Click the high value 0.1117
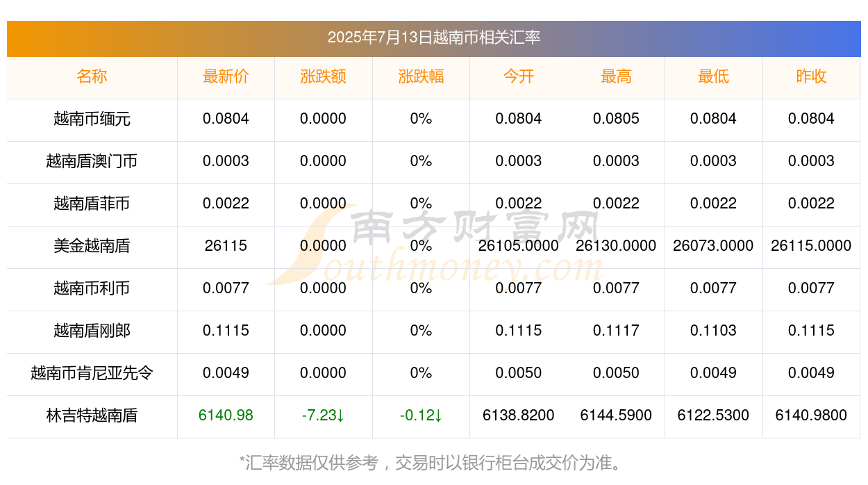This screenshot has width=868, height=485. pos(616,331)
